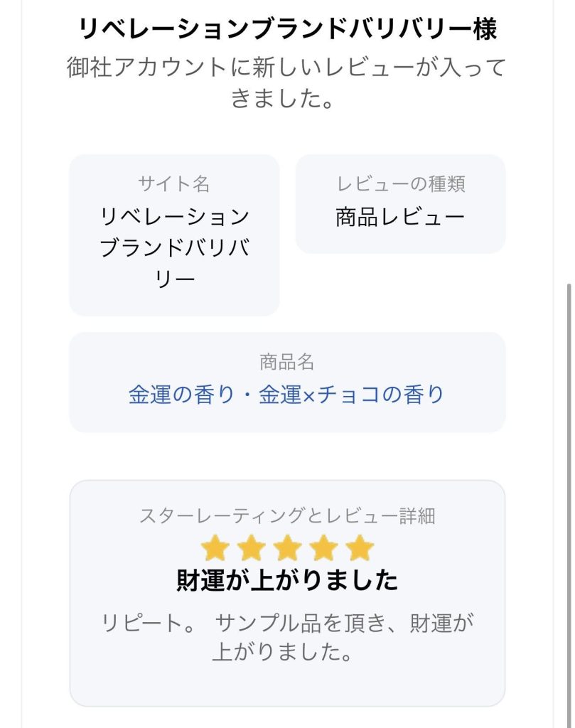Viewport: 575px width, 728px height.
Task: Click the fourth star in the rating
Action: point(324,549)
